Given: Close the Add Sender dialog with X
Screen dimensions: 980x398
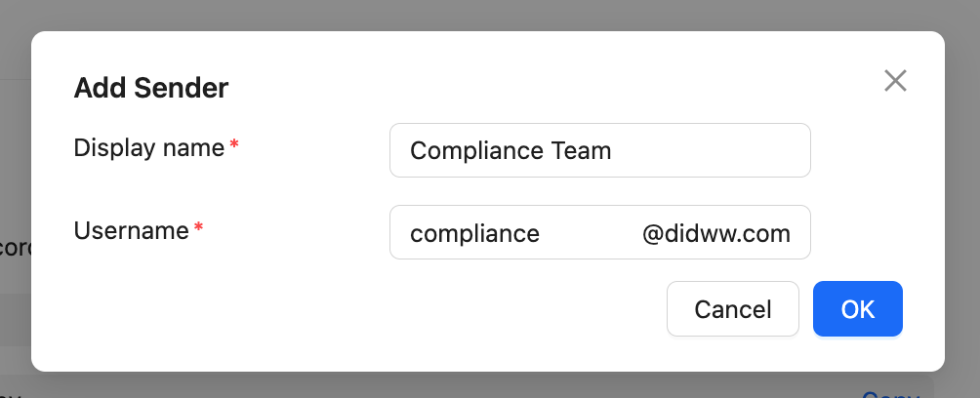Looking at the screenshot, I should tap(895, 81).
